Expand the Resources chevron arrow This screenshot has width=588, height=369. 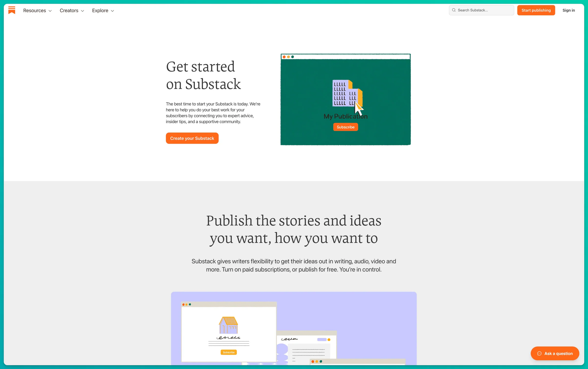pyautogui.click(x=50, y=11)
